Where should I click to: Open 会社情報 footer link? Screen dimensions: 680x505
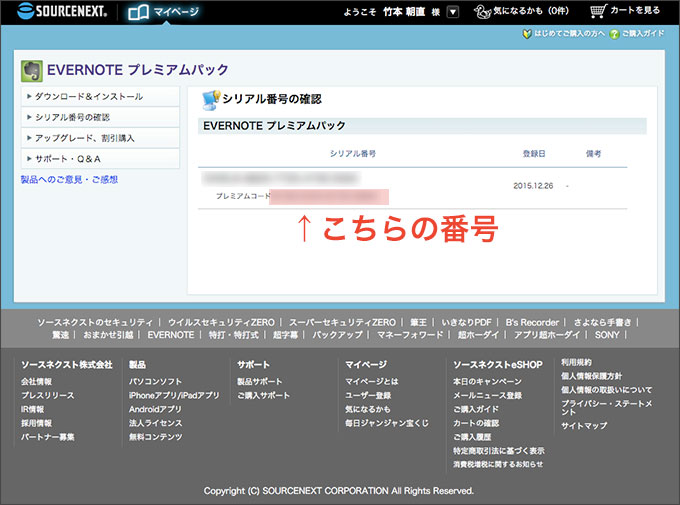36,382
